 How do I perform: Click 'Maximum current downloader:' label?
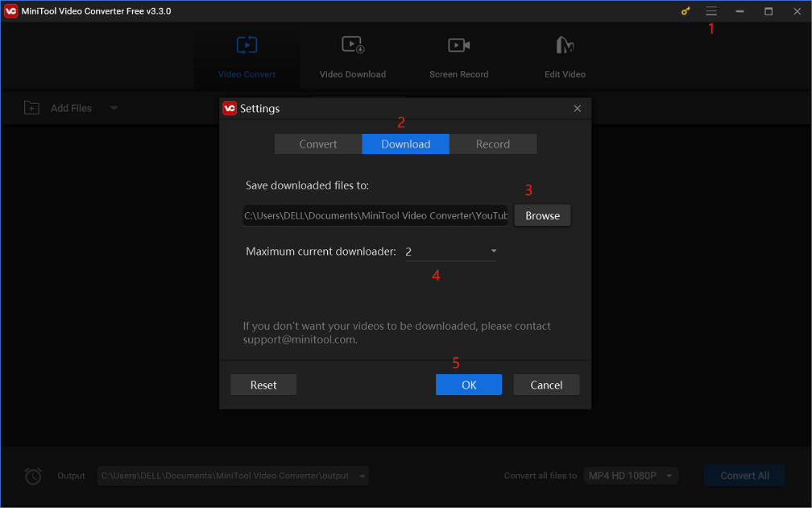pyautogui.click(x=321, y=252)
